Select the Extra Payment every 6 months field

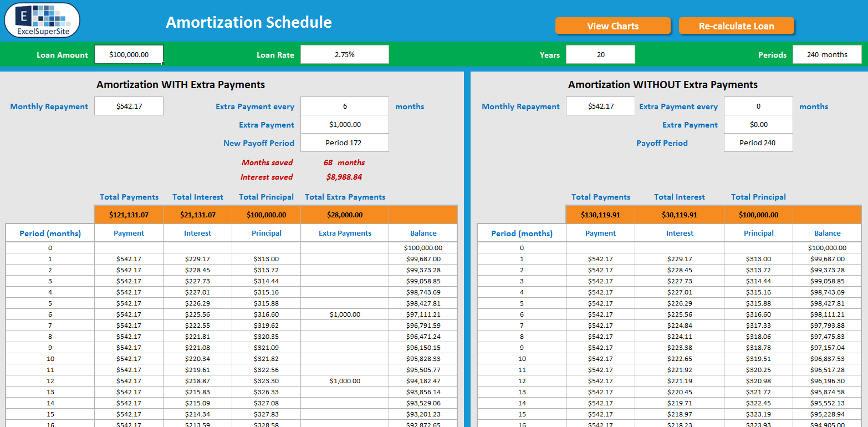point(345,106)
